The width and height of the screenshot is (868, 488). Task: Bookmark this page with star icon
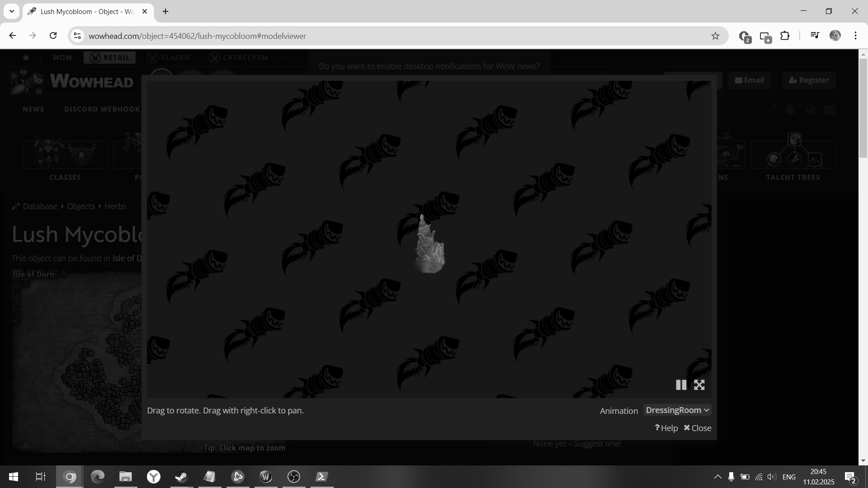point(715,36)
